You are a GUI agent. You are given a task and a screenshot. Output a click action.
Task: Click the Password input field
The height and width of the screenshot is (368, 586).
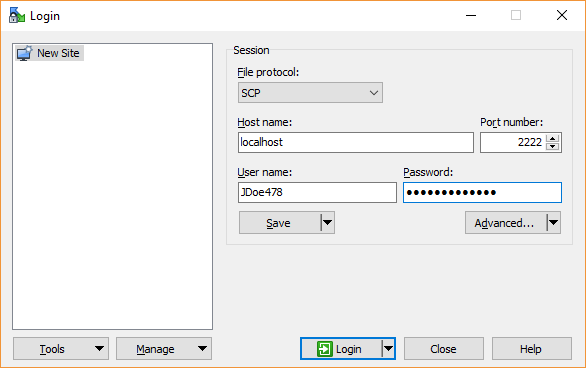[x=482, y=192]
